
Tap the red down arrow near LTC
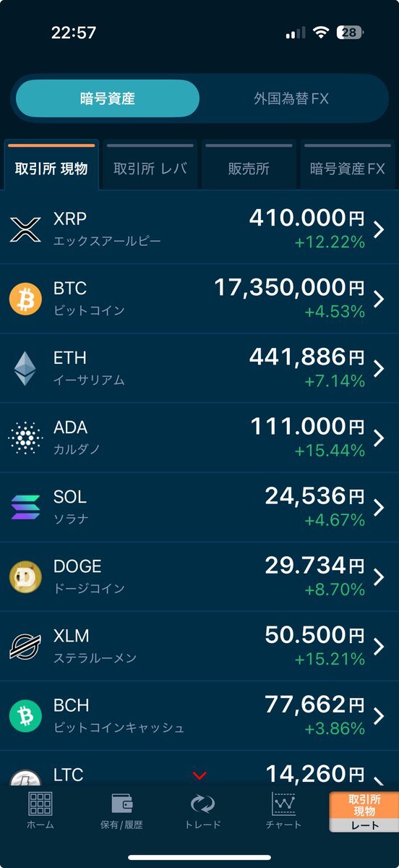[x=200, y=776]
